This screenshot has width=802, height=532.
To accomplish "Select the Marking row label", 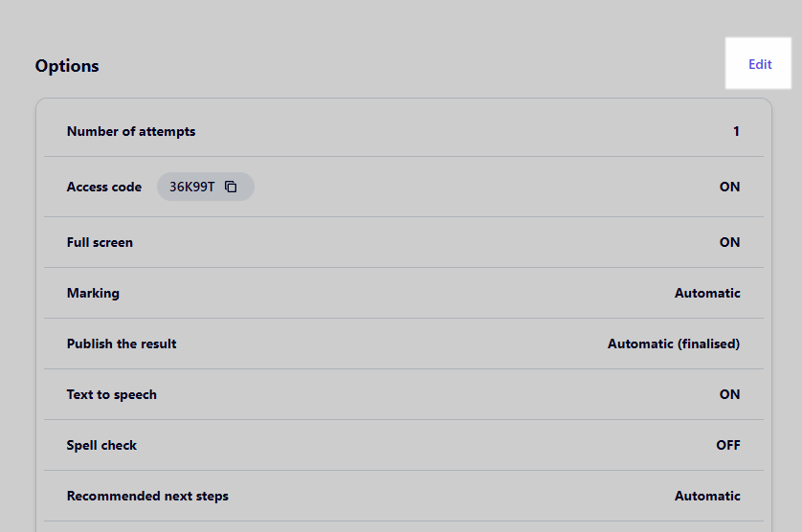I will coord(93,293).
